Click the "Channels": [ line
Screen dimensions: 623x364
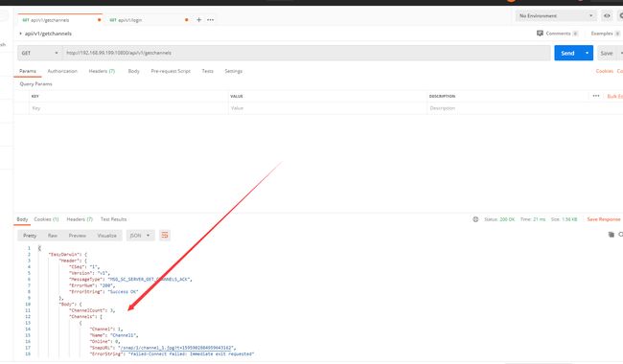tap(86, 316)
